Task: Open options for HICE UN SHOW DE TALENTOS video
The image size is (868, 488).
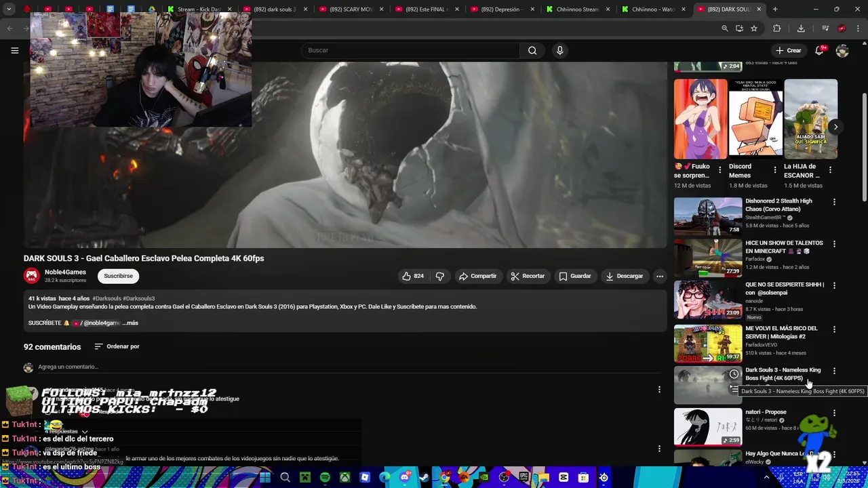Action: (x=834, y=243)
